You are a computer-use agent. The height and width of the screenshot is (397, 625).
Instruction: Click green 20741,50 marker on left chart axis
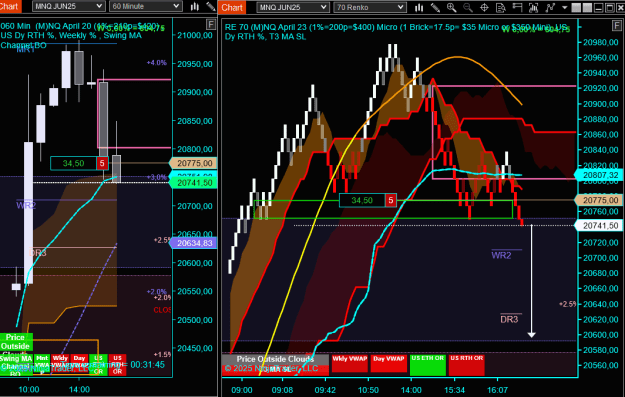[193, 183]
